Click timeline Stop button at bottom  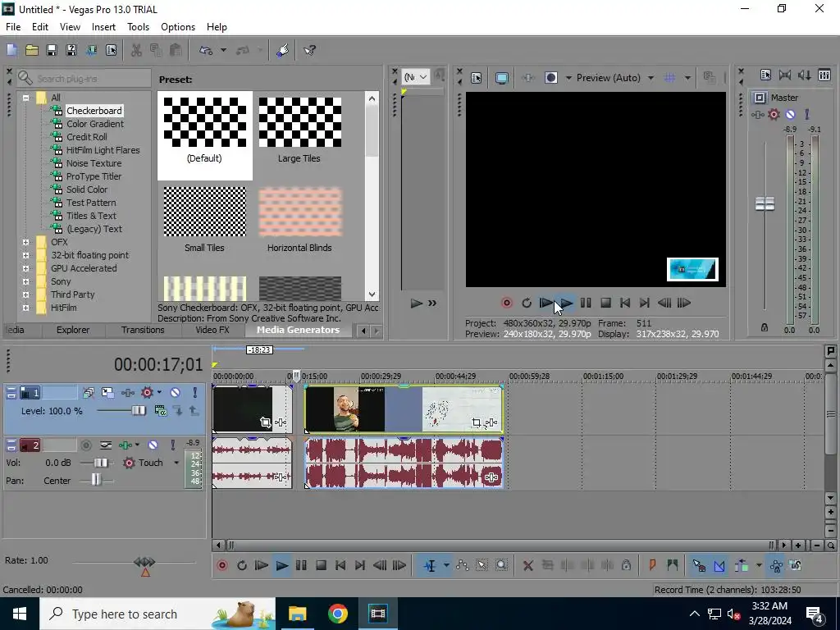(x=321, y=566)
